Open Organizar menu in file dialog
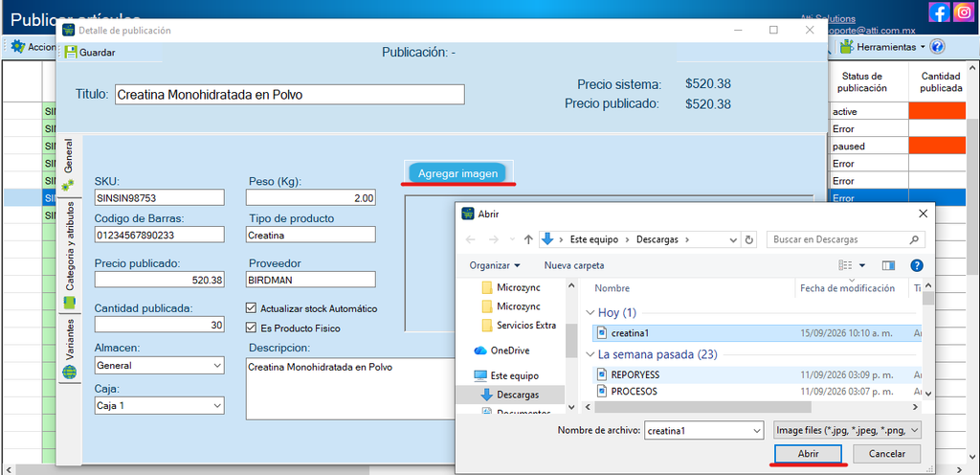The height and width of the screenshot is (475, 980). click(495, 265)
